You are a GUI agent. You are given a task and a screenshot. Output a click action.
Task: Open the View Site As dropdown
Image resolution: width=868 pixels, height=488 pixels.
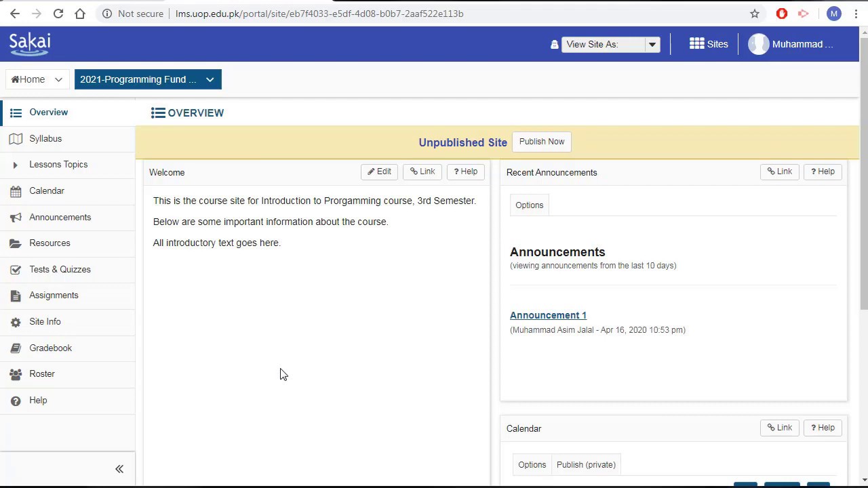coord(611,44)
